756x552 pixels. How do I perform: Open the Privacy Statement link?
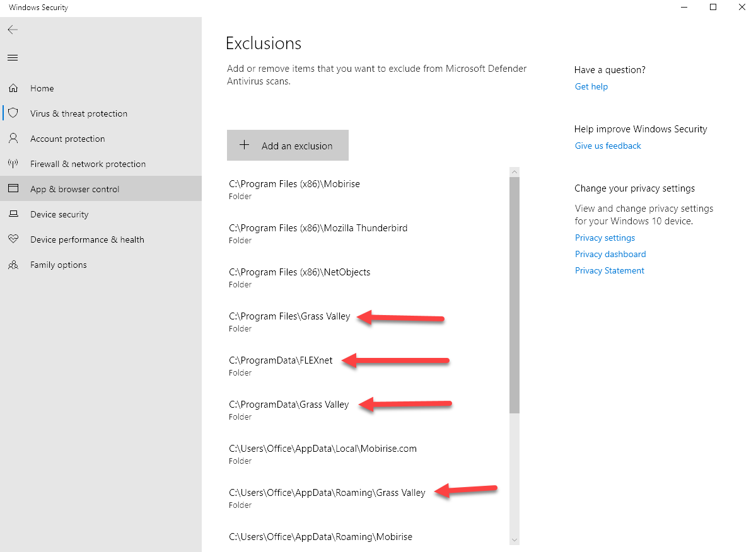(x=609, y=271)
